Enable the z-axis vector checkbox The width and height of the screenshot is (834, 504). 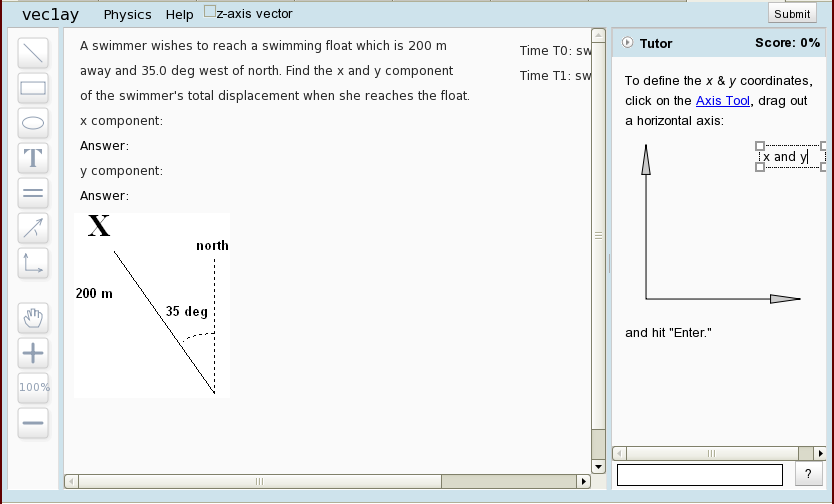(209, 13)
